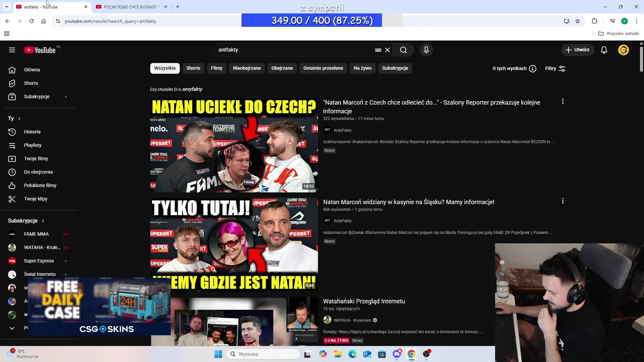Click the taskbar Wyszukaj search box
Screen dimensions: 644x362
coord(262,354)
